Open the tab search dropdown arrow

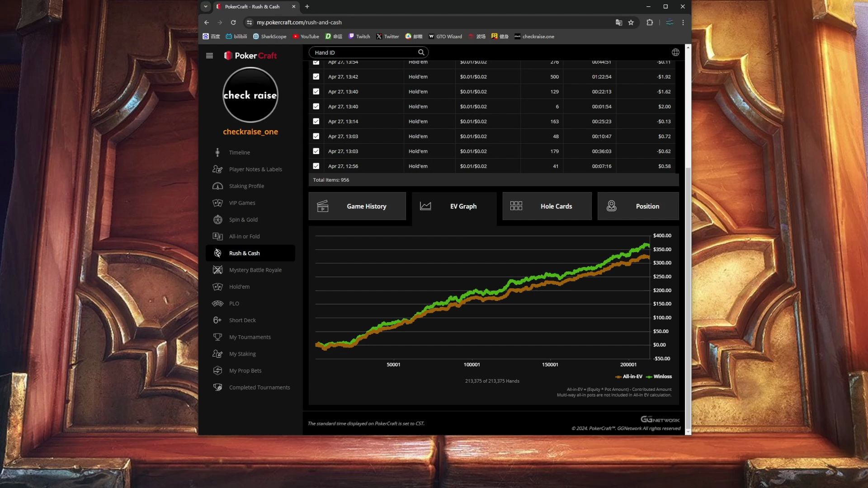coord(206,6)
